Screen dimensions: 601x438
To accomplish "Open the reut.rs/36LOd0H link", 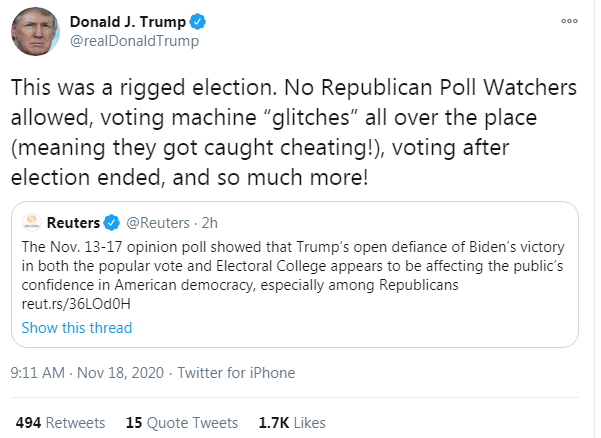I will coord(76,304).
